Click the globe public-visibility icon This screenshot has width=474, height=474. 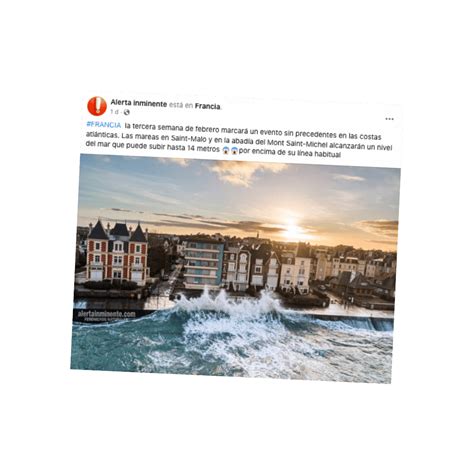(127, 112)
